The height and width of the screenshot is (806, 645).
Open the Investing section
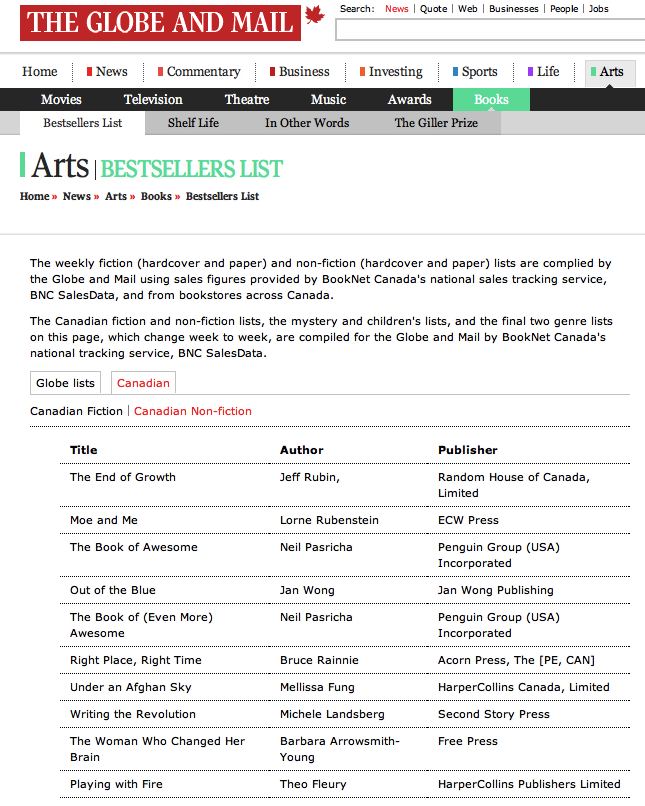pos(391,71)
